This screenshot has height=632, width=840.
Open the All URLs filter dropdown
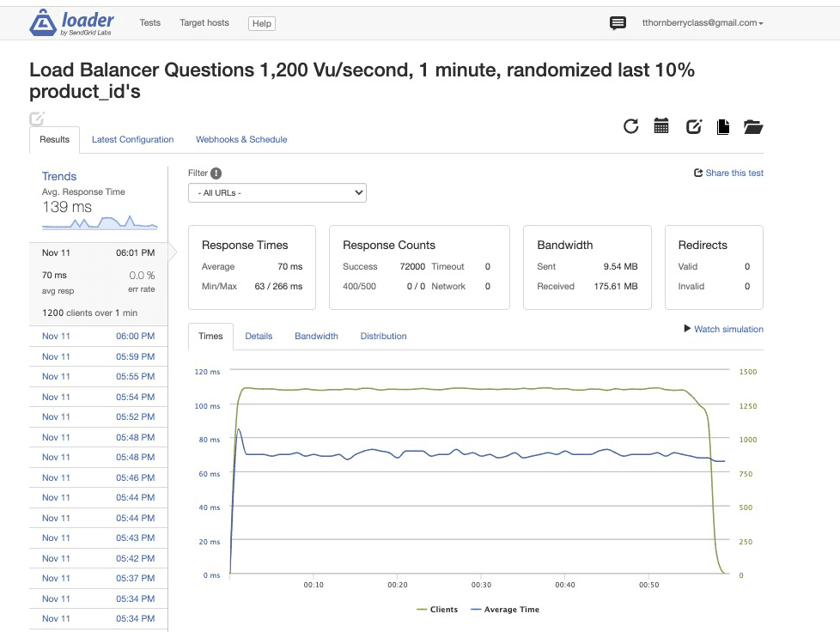point(277,193)
